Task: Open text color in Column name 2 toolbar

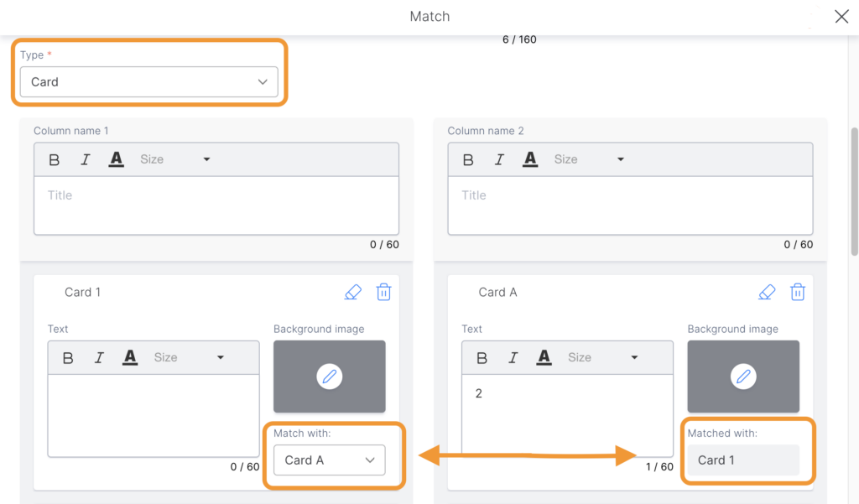Action: [x=530, y=159]
